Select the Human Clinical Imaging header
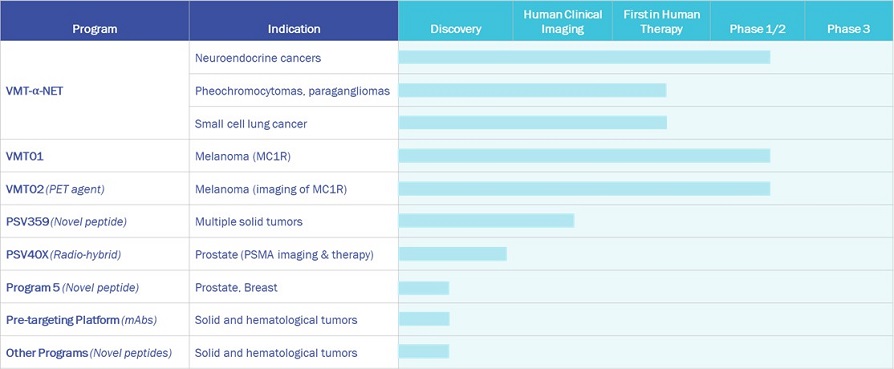Screen dimensions: 894x369 point(563,22)
